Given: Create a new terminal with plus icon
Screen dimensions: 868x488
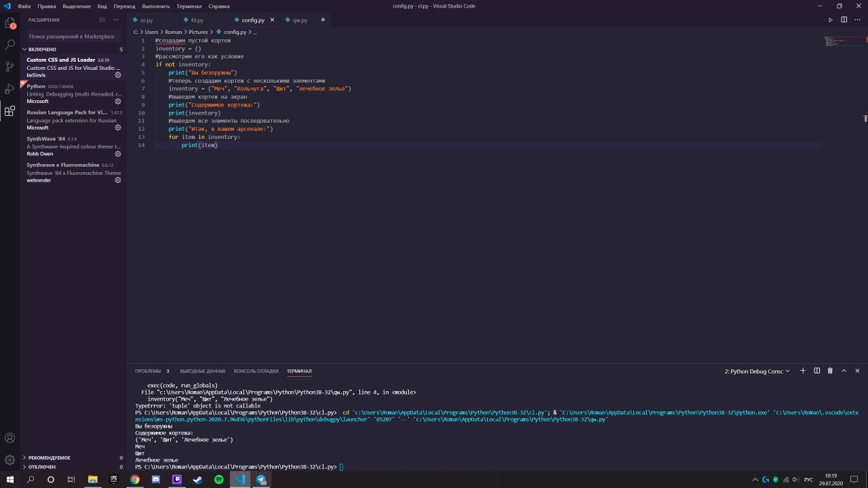Looking at the screenshot, I should click(803, 371).
